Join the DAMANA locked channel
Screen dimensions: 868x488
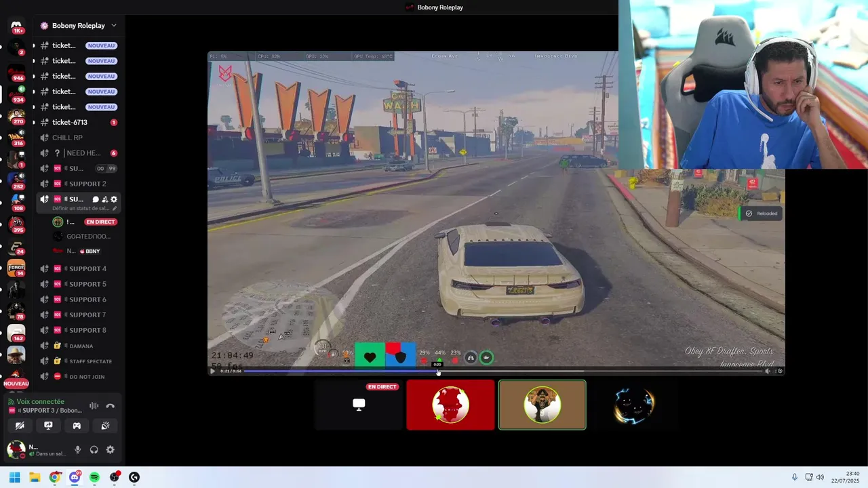(x=79, y=346)
